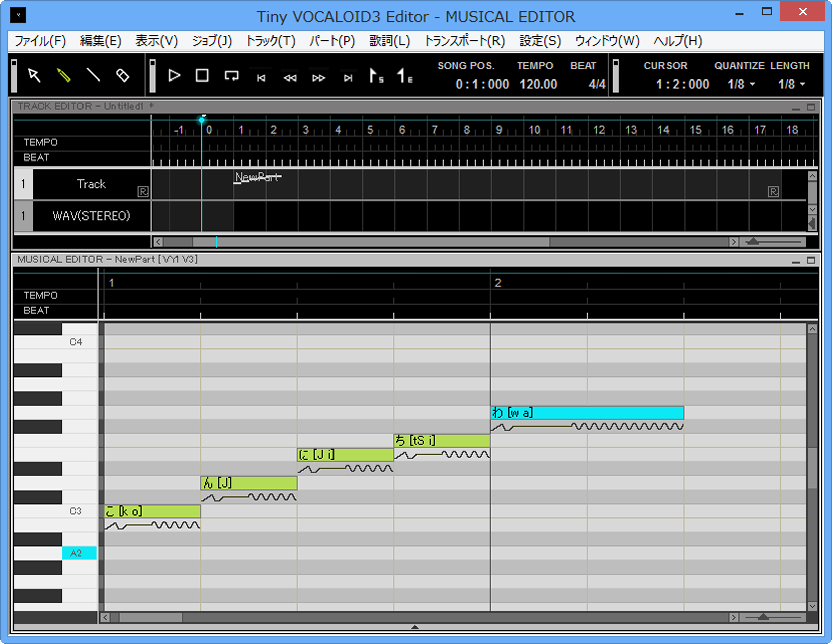
Task: Click the に [J i] note
Action: click(345, 455)
